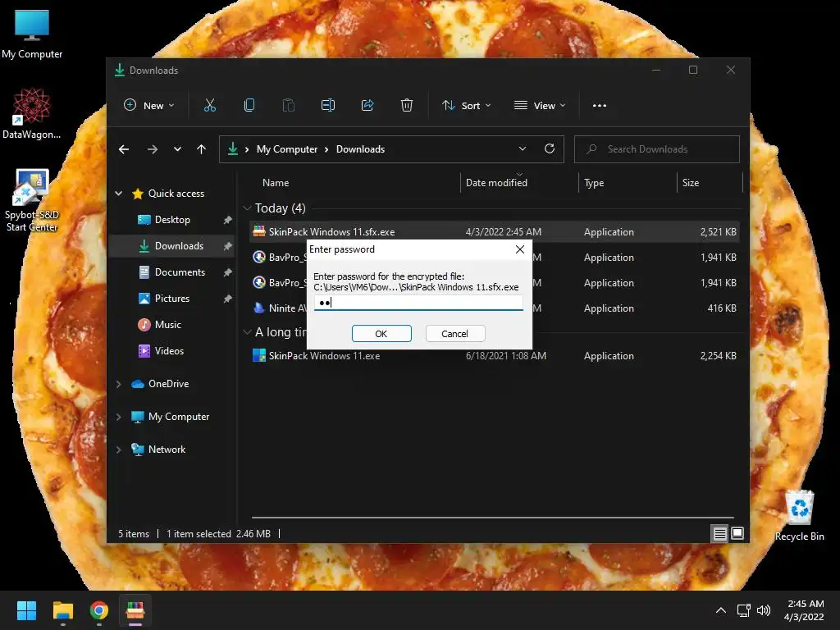Switch to details view icon in status bar
Image resolution: width=840 pixels, height=630 pixels.
coord(719,533)
